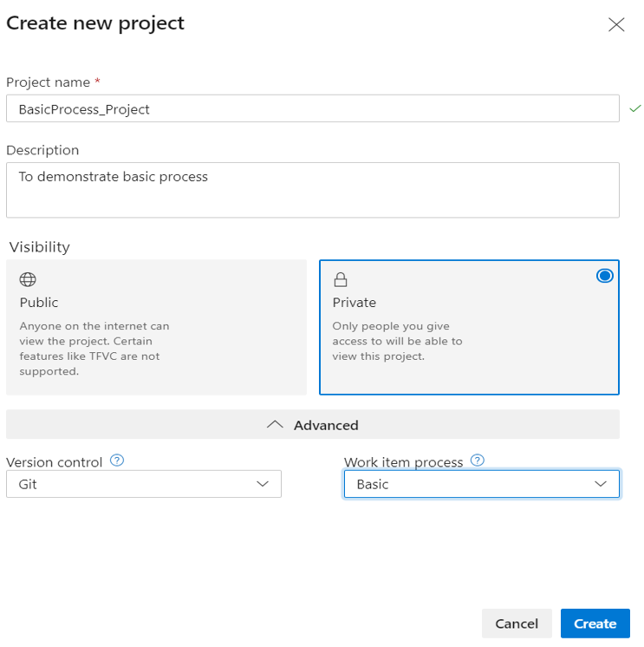Select the Private radio button
Image resolution: width=644 pixels, height=647 pixels.
605,276
